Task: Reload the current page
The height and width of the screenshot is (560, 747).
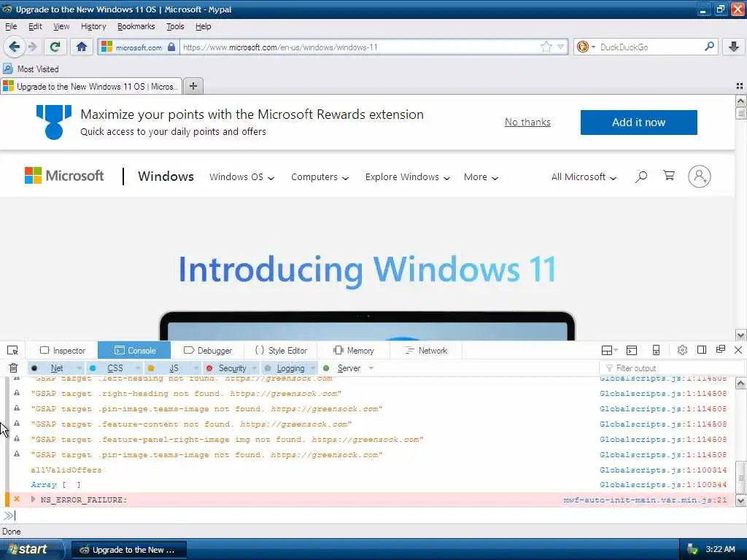Action: (55, 47)
